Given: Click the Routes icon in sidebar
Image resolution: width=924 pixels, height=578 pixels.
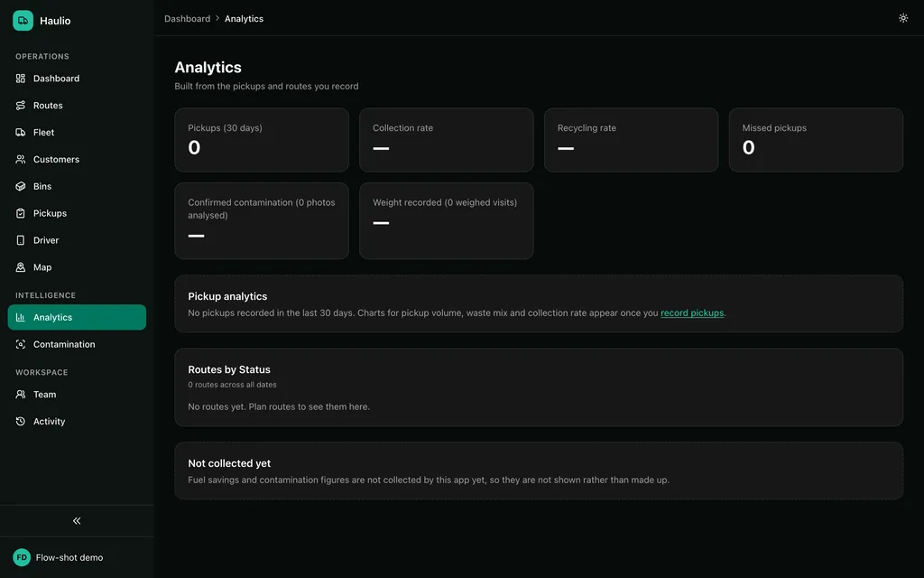Looking at the screenshot, I should (21, 106).
